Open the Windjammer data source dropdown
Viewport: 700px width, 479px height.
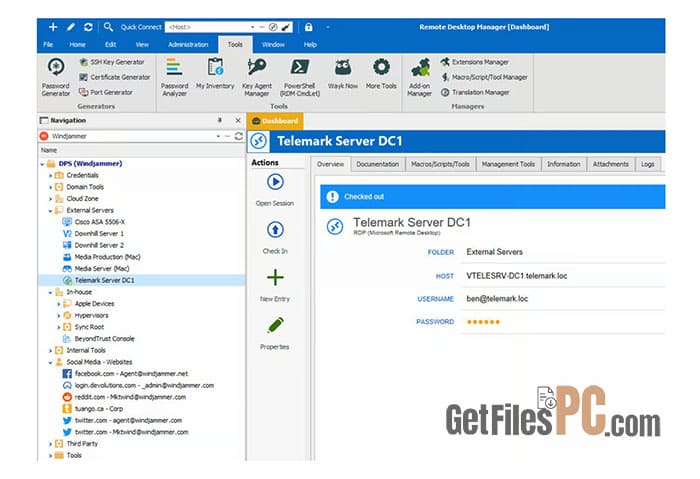pyautogui.click(x=218, y=136)
